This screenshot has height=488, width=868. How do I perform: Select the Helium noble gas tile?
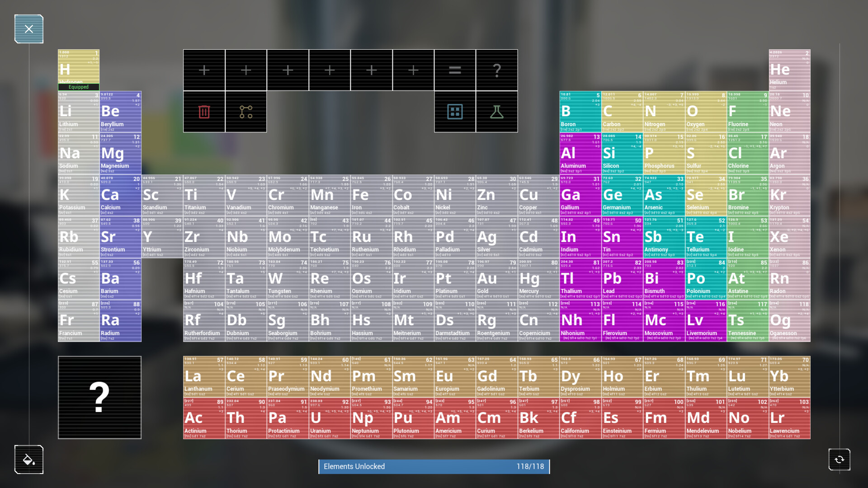pyautogui.click(x=789, y=70)
